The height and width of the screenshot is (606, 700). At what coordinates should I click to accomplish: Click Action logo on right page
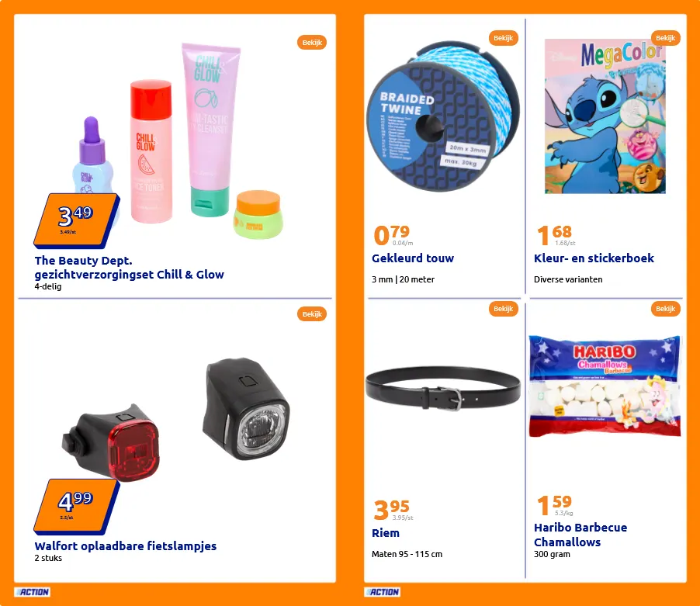pyautogui.click(x=382, y=592)
